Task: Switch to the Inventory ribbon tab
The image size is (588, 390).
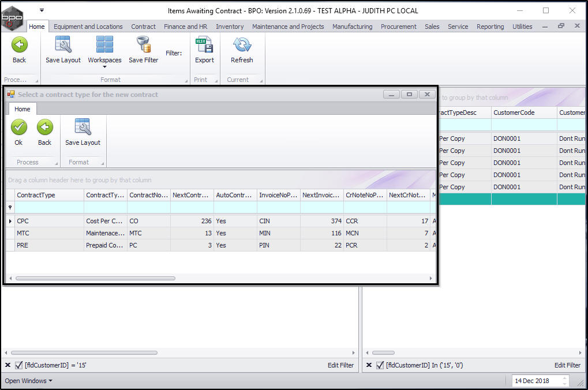Action: (230, 27)
